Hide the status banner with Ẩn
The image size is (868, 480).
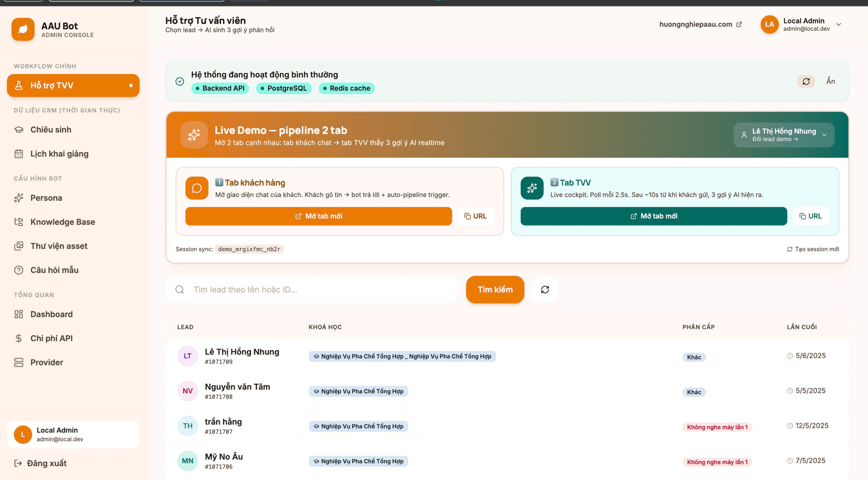pos(830,81)
